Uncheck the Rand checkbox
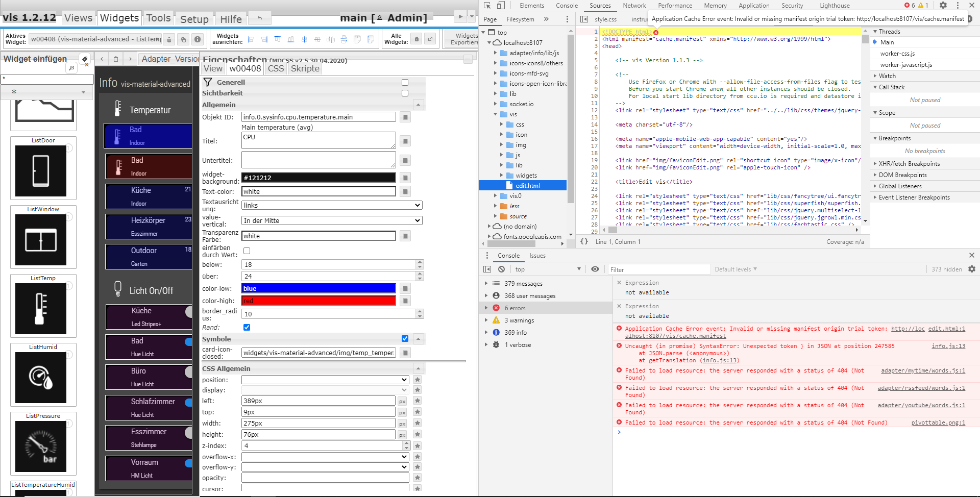 click(247, 328)
